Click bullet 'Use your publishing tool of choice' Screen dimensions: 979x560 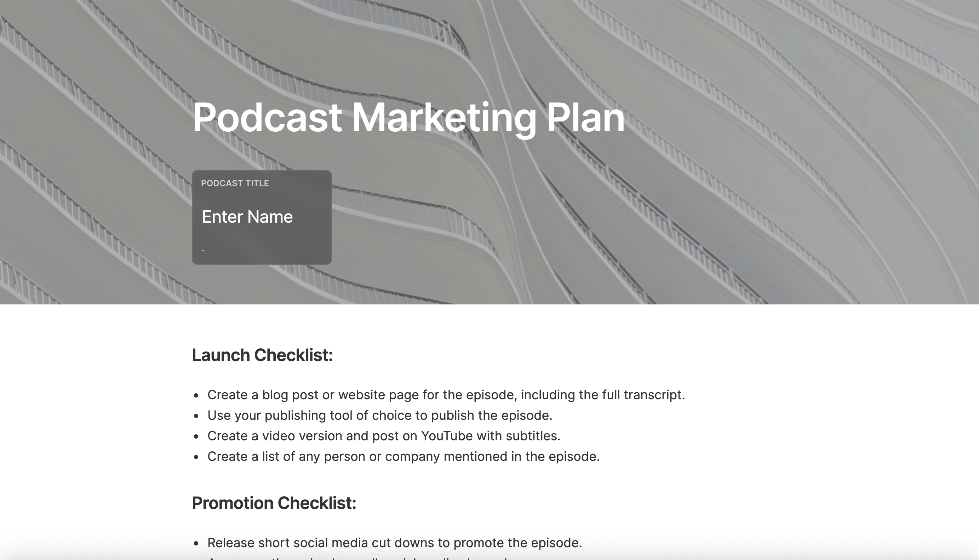(x=380, y=415)
